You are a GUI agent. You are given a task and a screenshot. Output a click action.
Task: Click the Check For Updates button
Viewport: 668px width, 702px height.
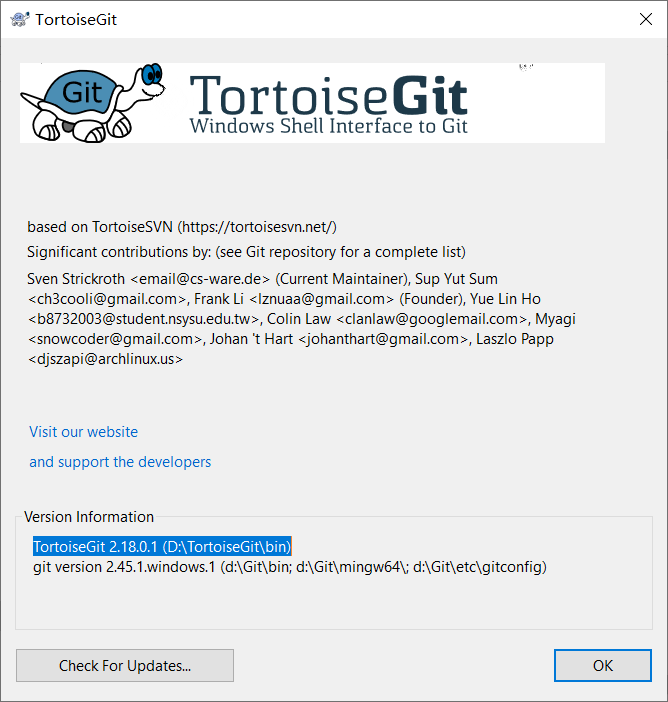(x=125, y=666)
